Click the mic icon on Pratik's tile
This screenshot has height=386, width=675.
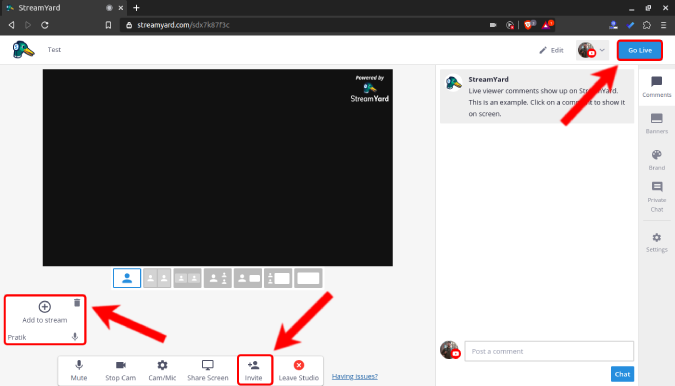point(75,337)
